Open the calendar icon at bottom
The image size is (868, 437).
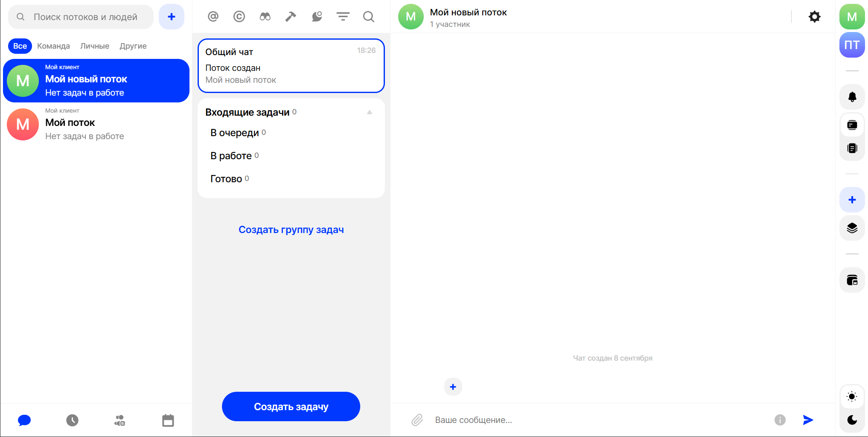(x=168, y=420)
